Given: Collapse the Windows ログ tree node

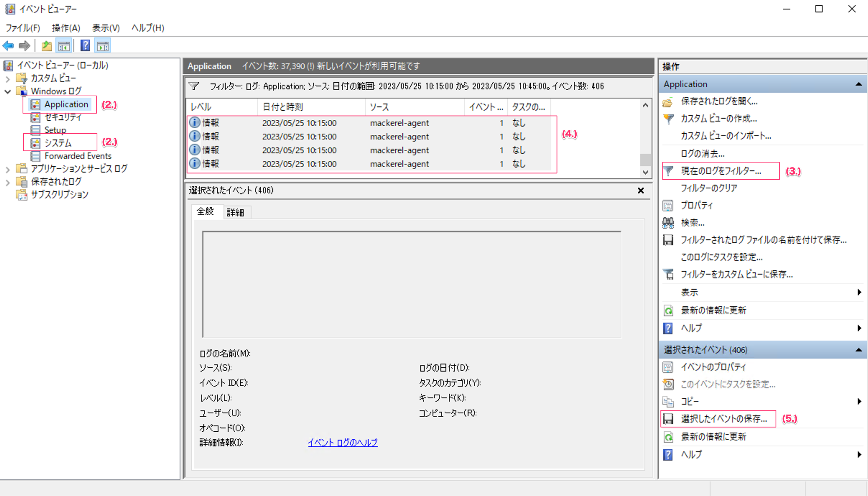Looking at the screenshot, I should [x=8, y=91].
